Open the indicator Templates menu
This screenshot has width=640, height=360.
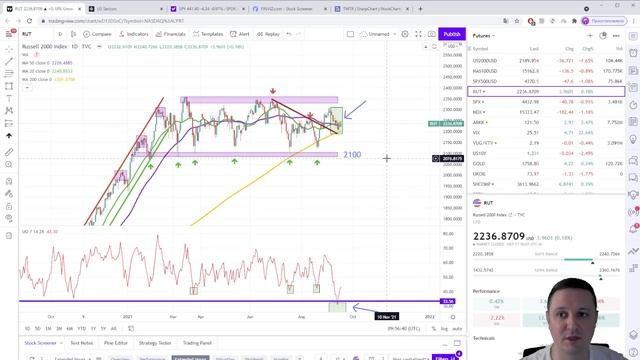(208, 34)
